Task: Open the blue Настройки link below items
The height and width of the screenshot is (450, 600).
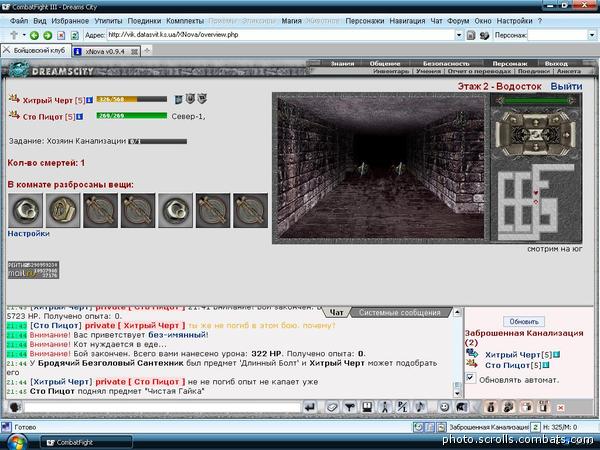Action: pyautogui.click(x=29, y=233)
